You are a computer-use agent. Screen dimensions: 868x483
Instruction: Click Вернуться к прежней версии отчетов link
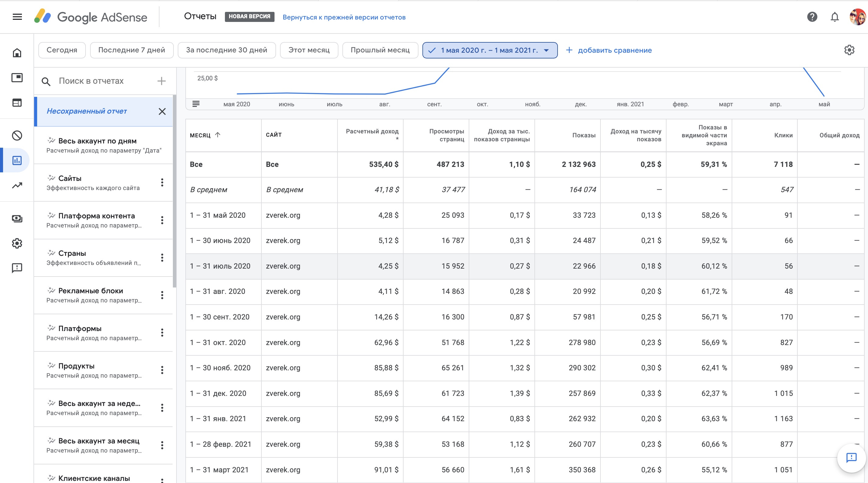pos(344,17)
